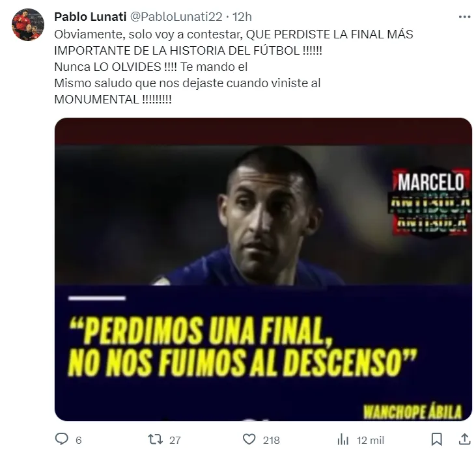This screenshot has height=449, width=476.
Task: Click the retweet count 27
Action: (175, 440)
